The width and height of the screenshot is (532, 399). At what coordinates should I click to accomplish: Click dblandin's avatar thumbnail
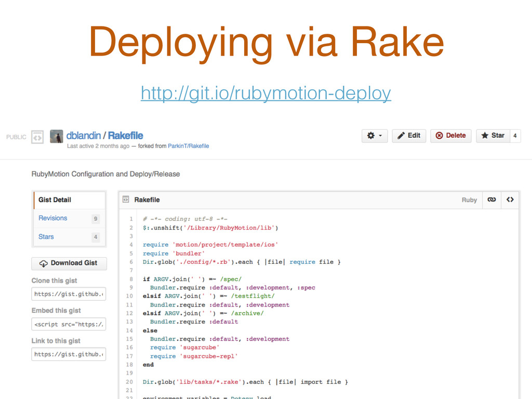[x=56, y=137]
